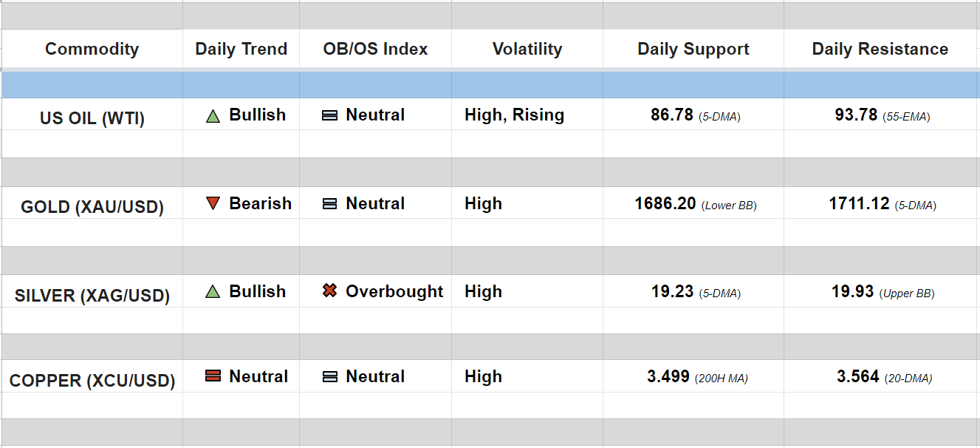Click the neutral OB/OS icon for Copper

(x=330, y=377)
